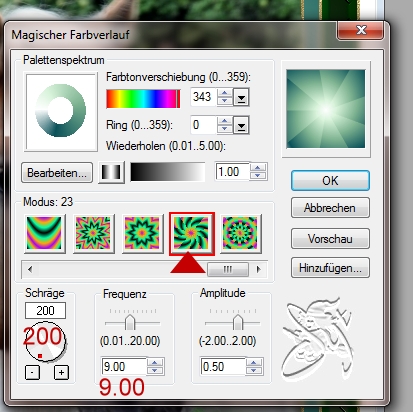The image size is (413, 412).
Task: Decrease Ring value with down spinner
Action: (x=225, y=129)
